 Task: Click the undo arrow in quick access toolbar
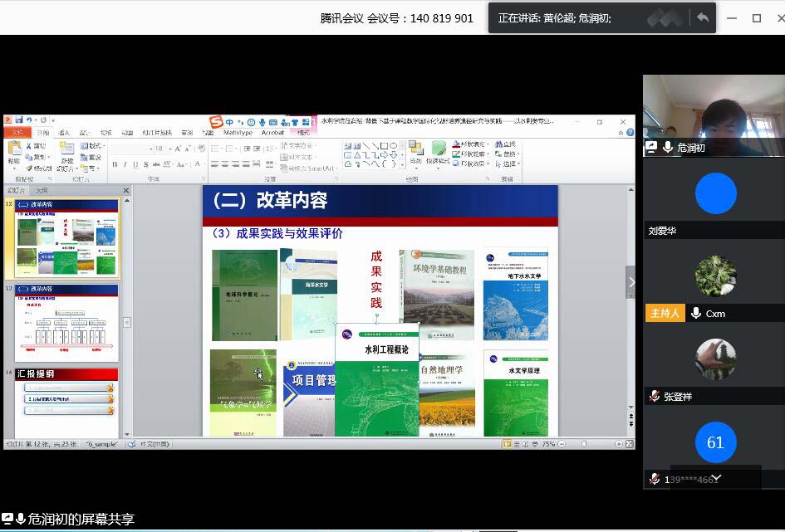[29, 121]
